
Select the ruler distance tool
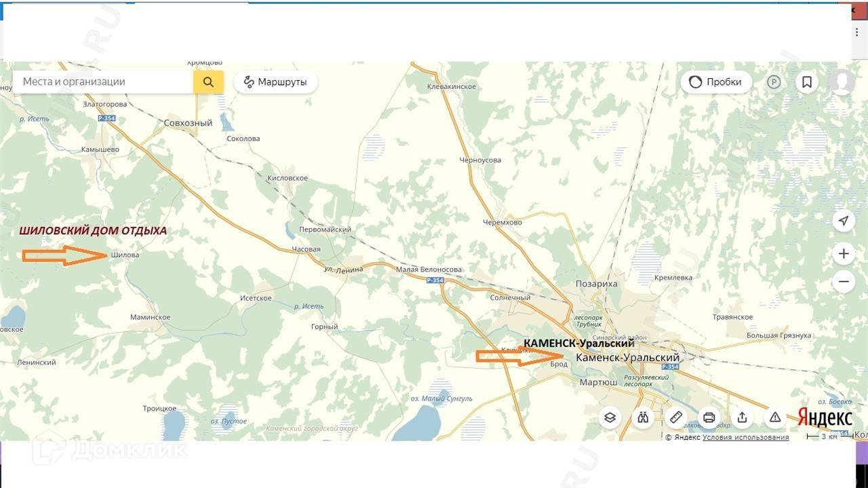click(x=675, y=417)
